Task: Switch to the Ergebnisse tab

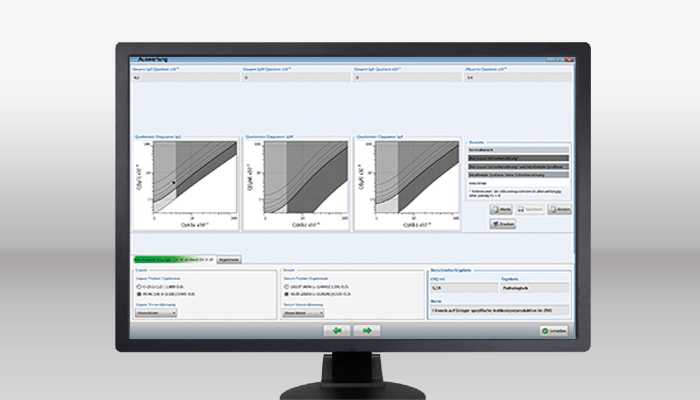Action: [x=228, y=258]
